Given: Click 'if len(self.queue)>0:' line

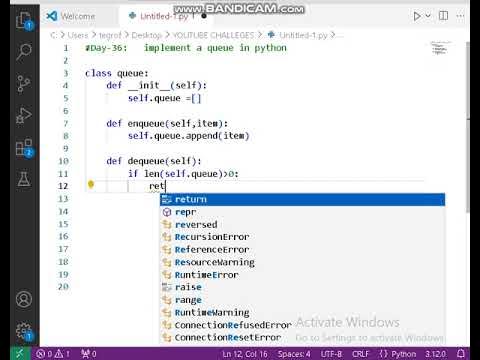Looking at the screenshot, I should (183, 174).
